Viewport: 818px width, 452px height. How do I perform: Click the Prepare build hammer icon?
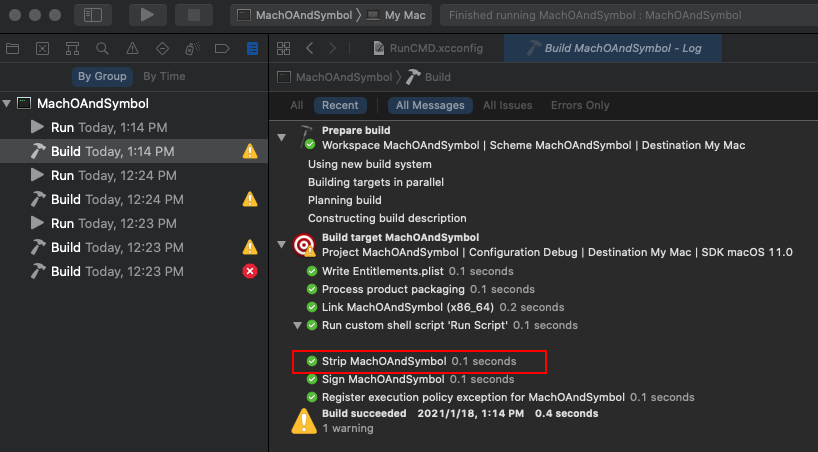[x=306, y=137]
